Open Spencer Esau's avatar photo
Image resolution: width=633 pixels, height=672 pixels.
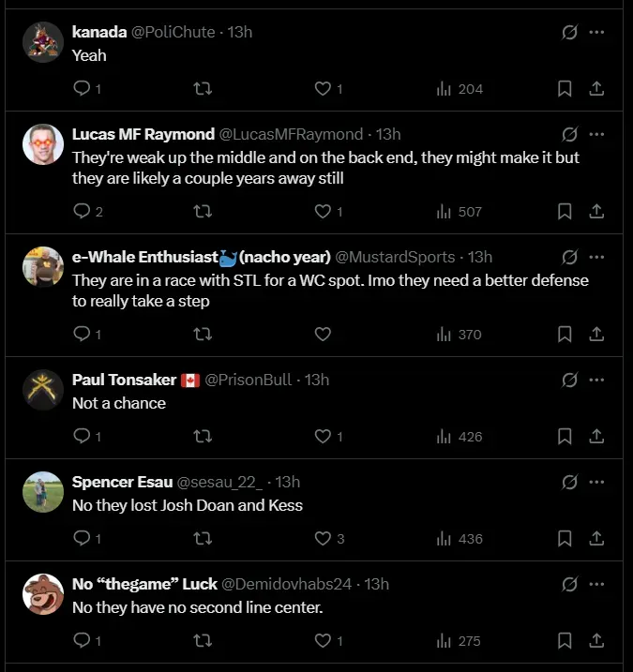[x=43, y=492]
